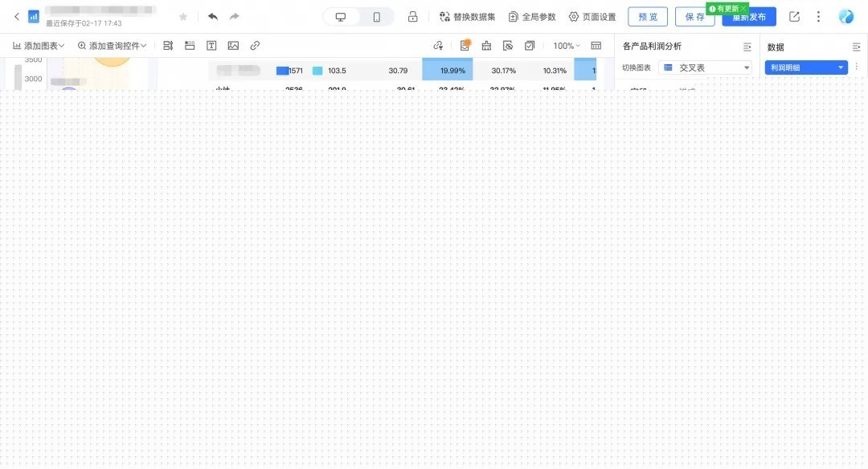Image resolution: width=868 pixels, height=469 pixels.
Task: Click the 30.79 table cell
Action: click(398, 71)
